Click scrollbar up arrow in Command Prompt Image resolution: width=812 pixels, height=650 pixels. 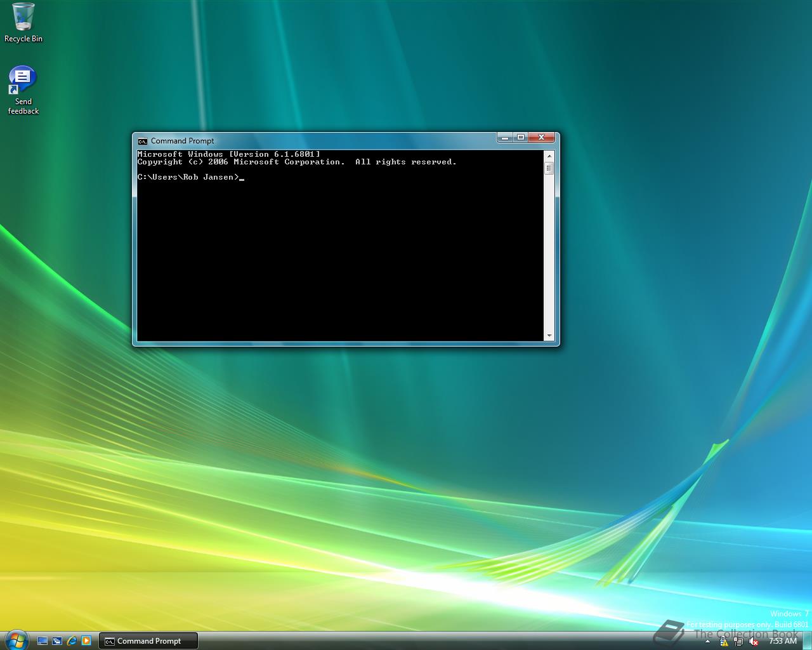[x=549, y=156]
